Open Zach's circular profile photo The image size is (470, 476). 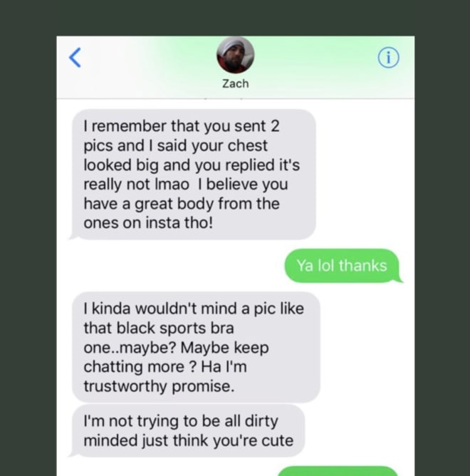coord(235,56)
